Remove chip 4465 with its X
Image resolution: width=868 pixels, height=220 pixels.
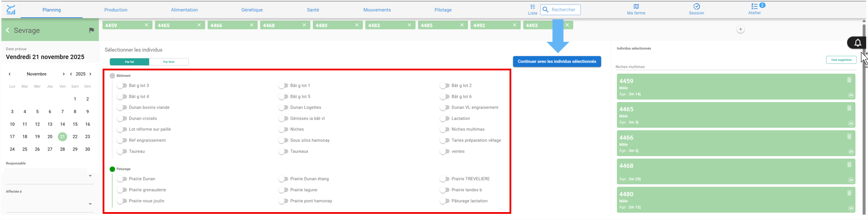[x=199, y=25]
